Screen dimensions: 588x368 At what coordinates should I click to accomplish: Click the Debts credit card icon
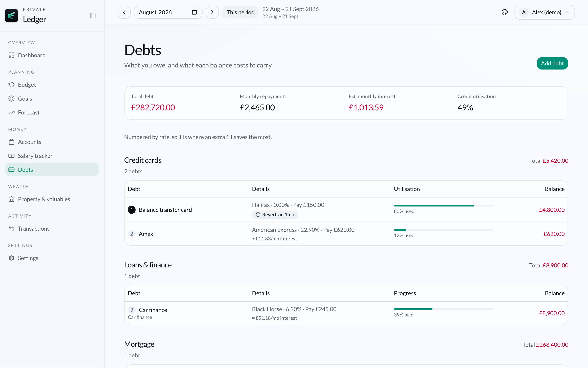click(x=11, y=170)
